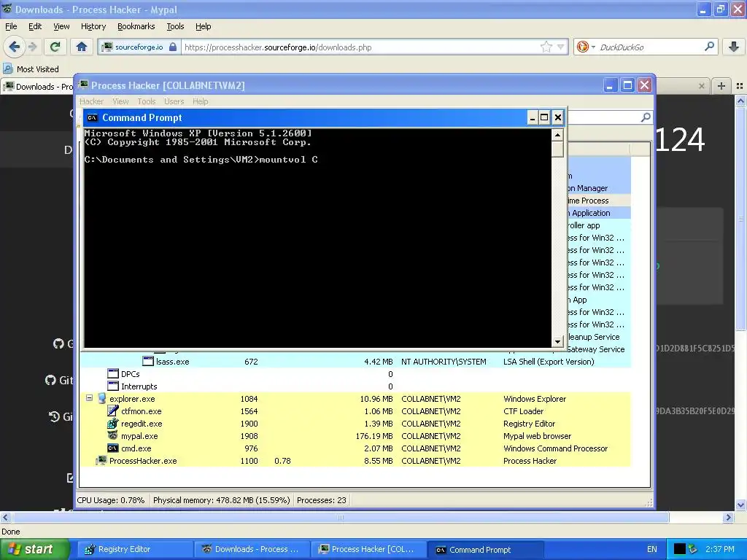Viewport: 747px width, 560px height.
Task: Open the Mypal Help menu
Action: point(203,26)
